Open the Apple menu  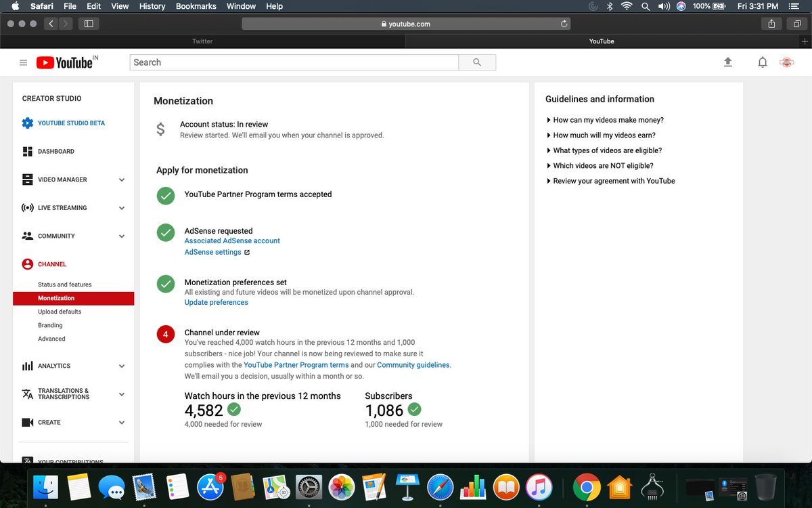click(x=16, y=6)
